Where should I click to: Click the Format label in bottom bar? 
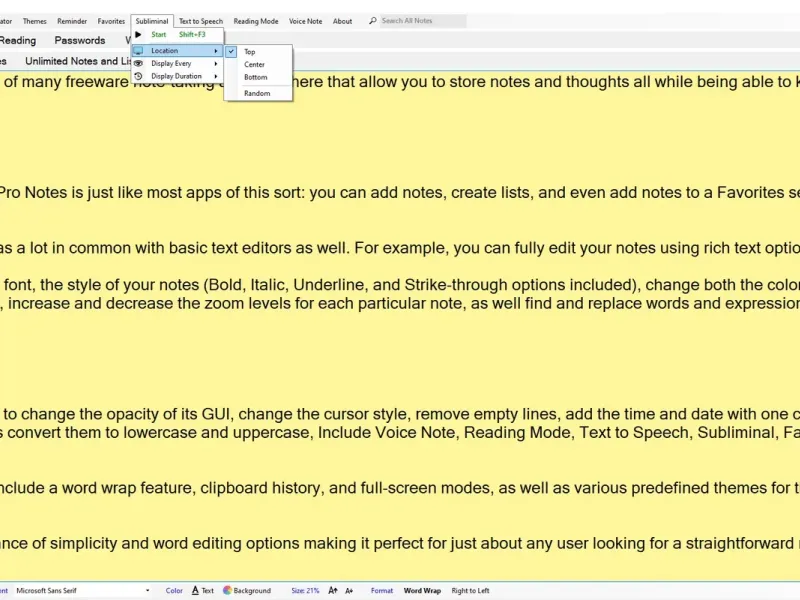coord(382,590)
